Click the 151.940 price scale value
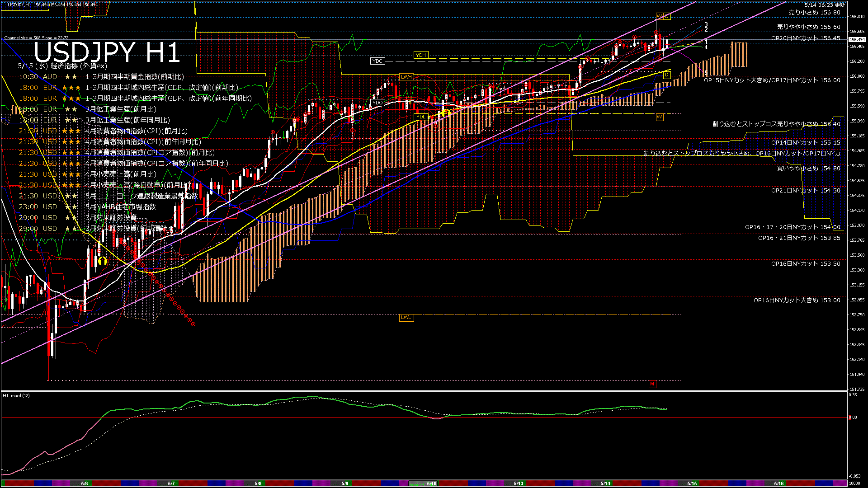The height and width of the screenshot is (488, 868). pyautogui.click(x=857, y=375)
